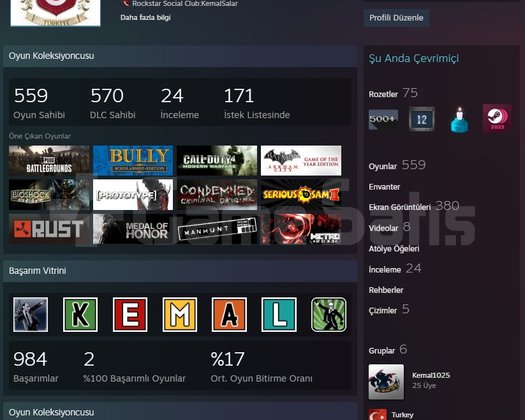Click the 570 DLC Sahibi stat
This screenshot has width=525, height=420.
point(112,103)
